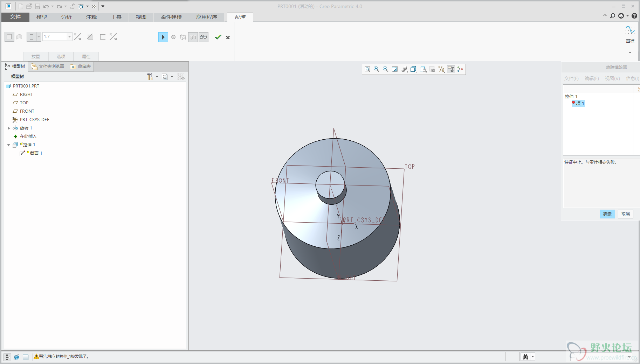The height and width of the screenshot is (364, 640).
Task: Cancel the extrude with X icon
Action: (x=228, y=37)
